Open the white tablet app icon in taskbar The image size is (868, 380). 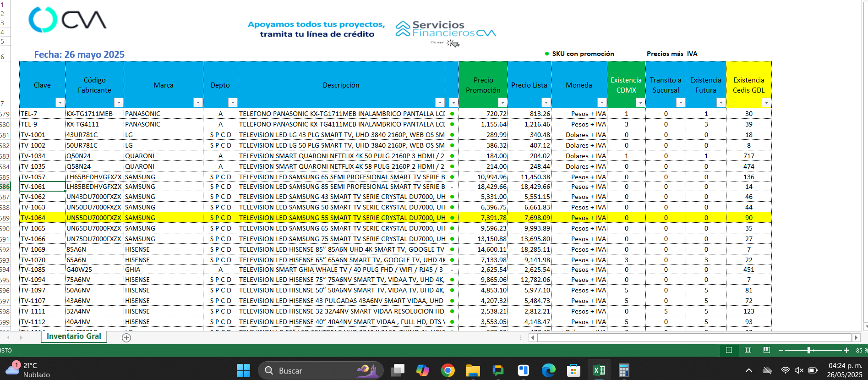523,370
